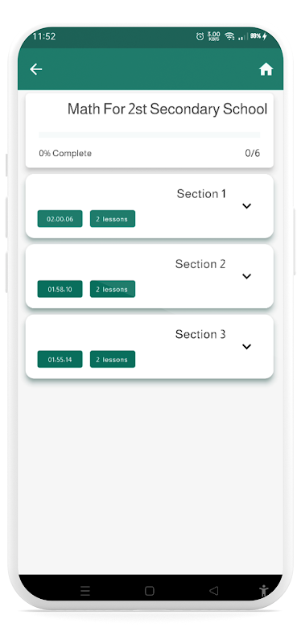
Task: Open recent apps navigation button
Action: point(85,591)
